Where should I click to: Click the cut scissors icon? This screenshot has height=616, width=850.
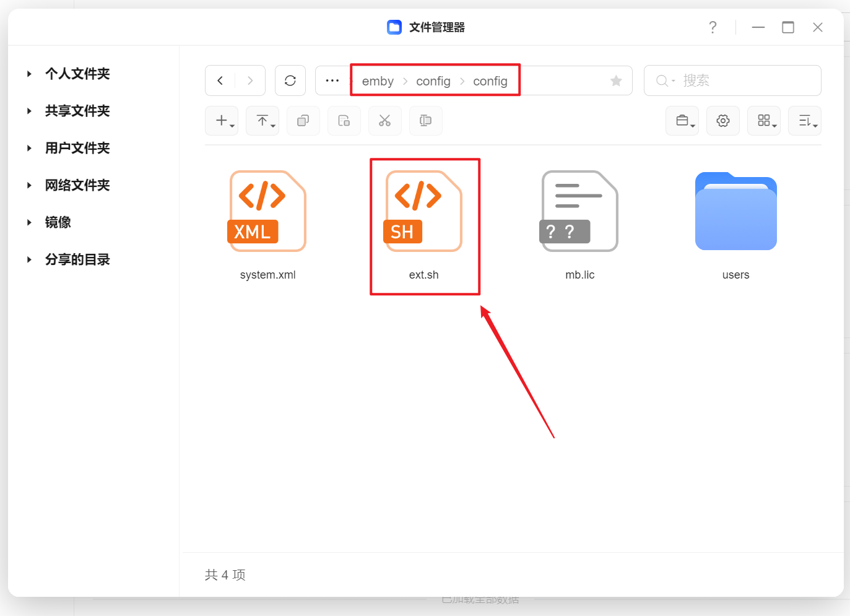click(x=385, y=121)
